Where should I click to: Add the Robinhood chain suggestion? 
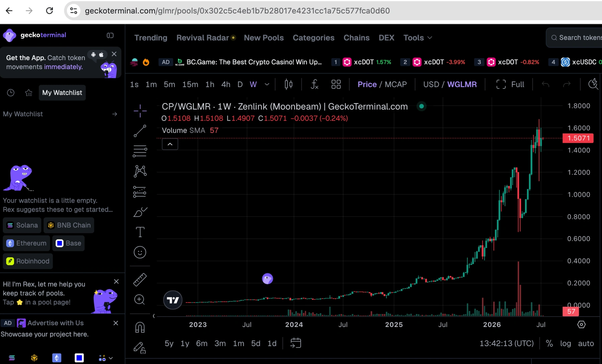tap(28, 261)
